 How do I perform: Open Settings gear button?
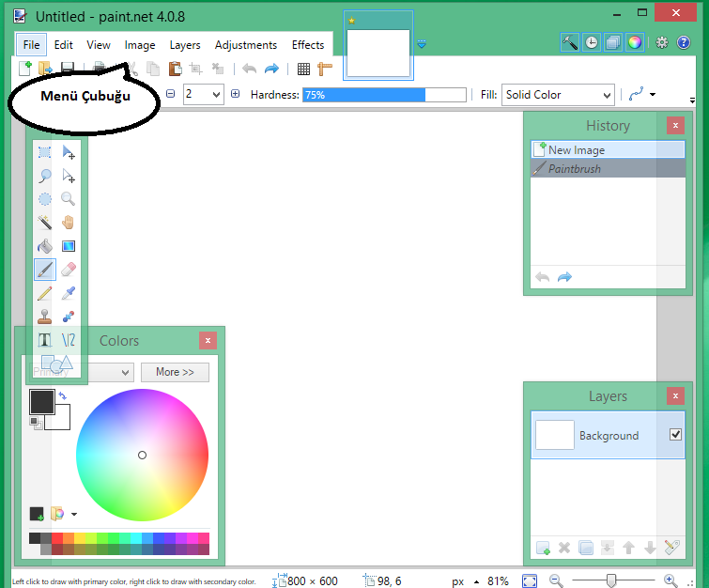(661, 42)
